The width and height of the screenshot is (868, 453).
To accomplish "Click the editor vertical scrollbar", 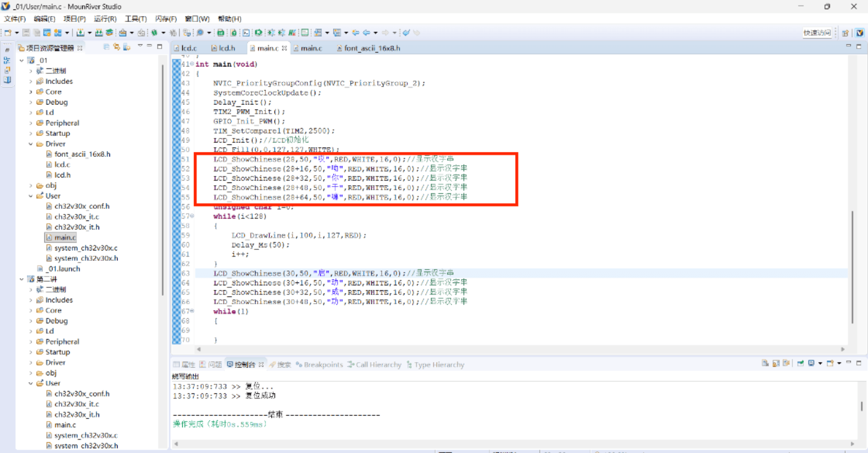I will 852,267.
